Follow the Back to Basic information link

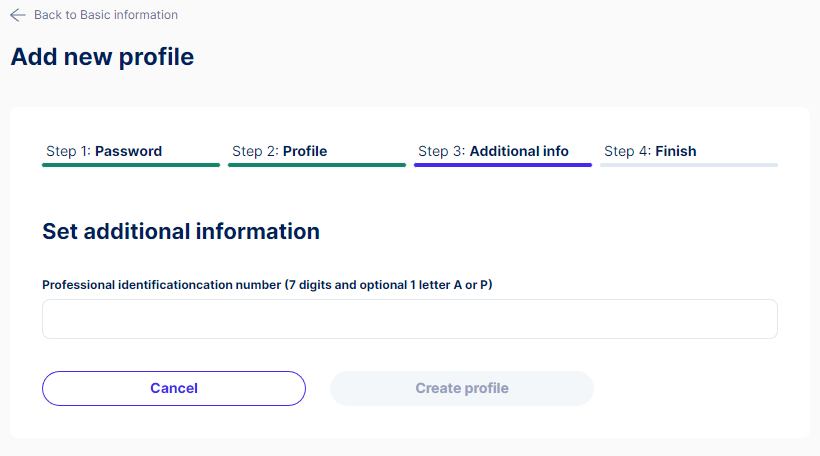106,15
